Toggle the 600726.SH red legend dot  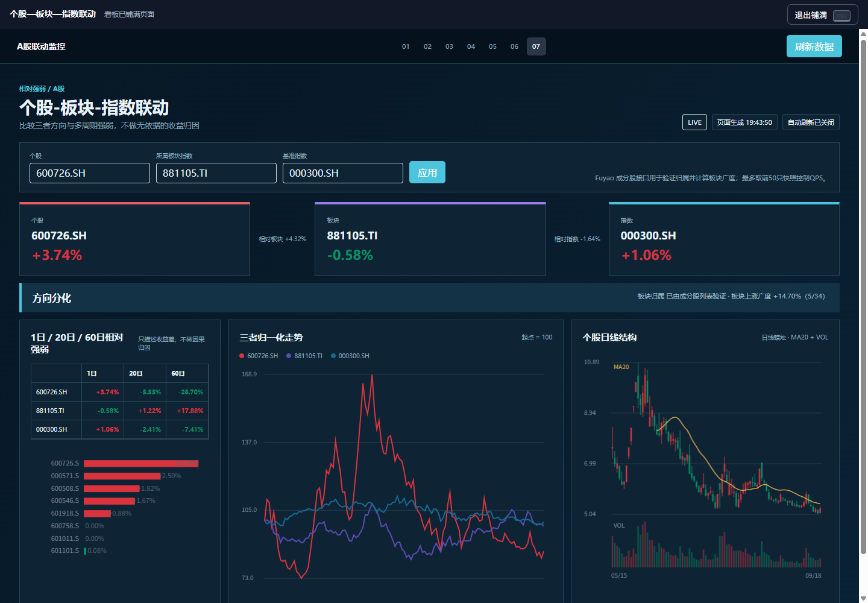242,356
